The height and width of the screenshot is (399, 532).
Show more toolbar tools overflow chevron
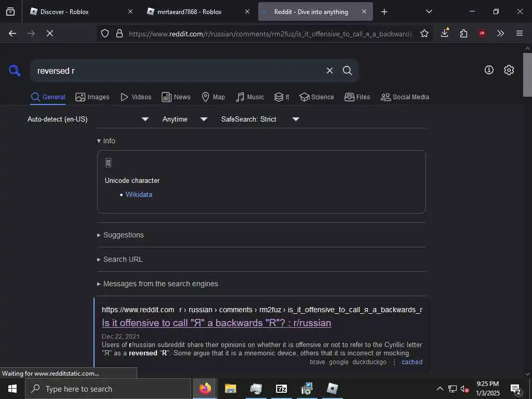point(500,33)
